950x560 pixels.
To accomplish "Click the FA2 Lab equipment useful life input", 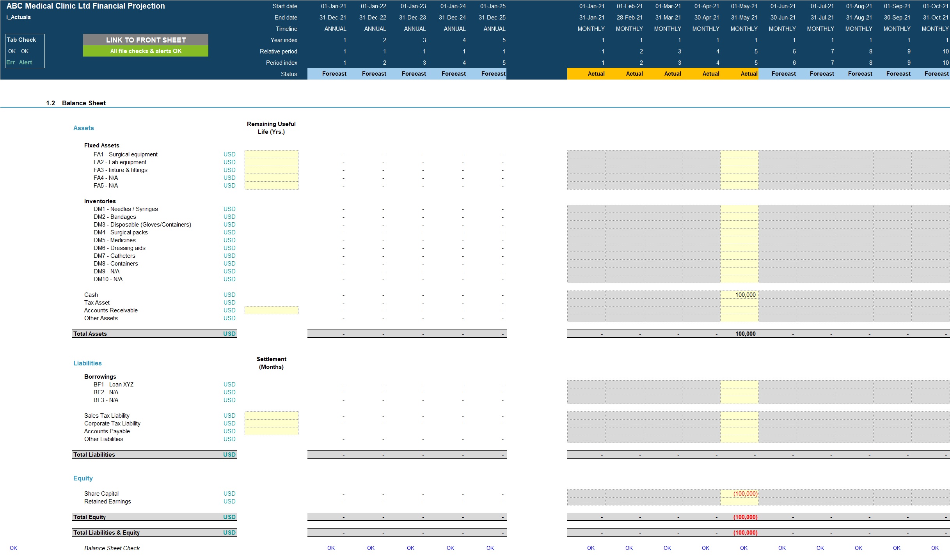I will 271,162.
